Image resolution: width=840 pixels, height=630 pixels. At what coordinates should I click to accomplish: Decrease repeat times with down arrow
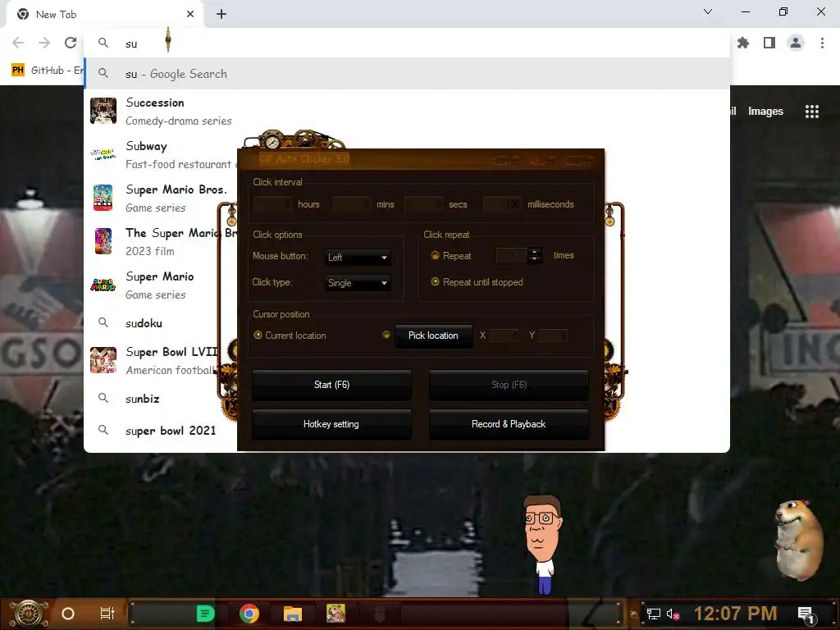[x=534, y=259]
